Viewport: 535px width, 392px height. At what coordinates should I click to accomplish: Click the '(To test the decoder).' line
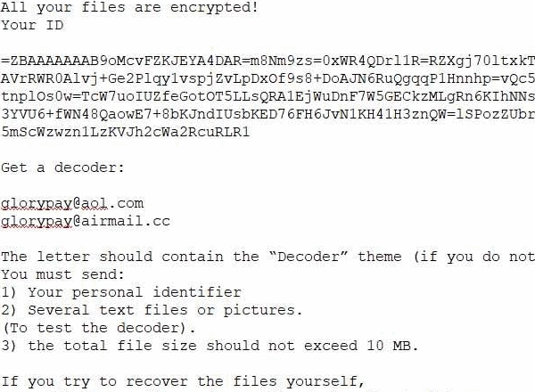[99, 328]
